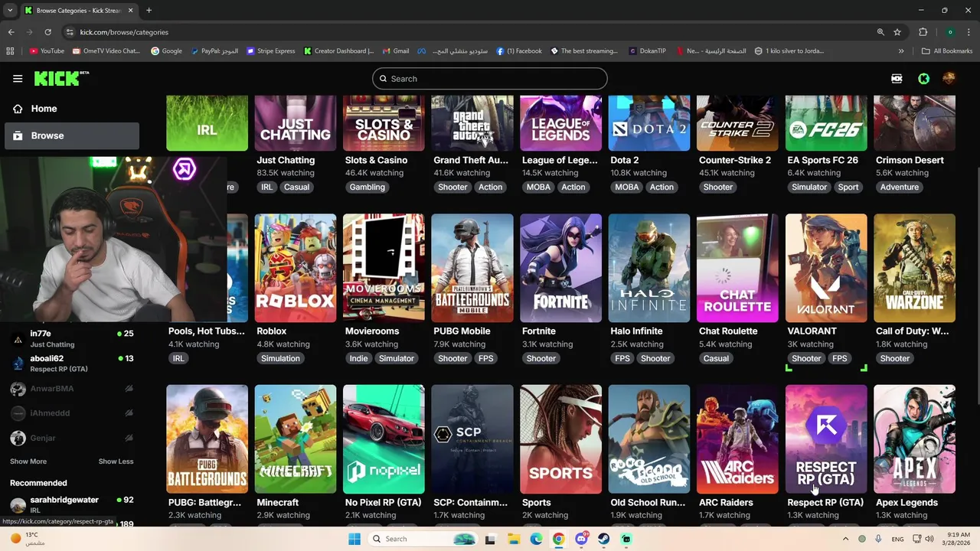
Task: Open a new browser tab
Action: [x=149, y=10]
